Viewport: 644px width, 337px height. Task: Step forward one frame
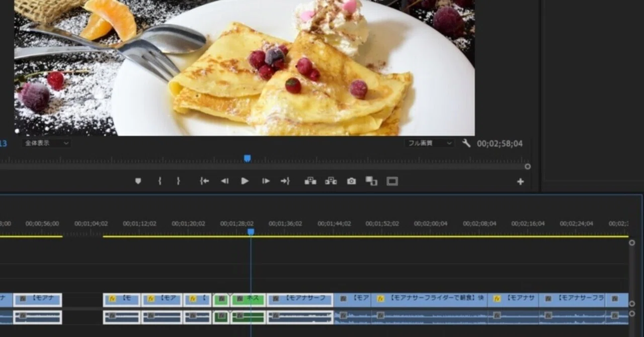[266, 181]
